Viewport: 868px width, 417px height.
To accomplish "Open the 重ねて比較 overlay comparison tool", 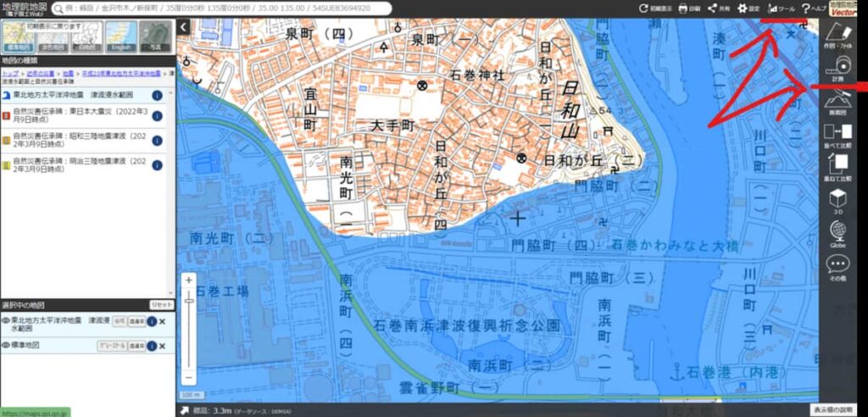I will [837, 169].
